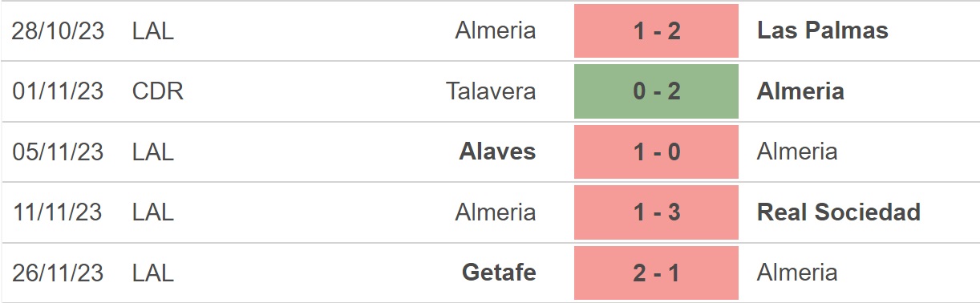Open the Getafe 2 - 1 score box
Viewport: 980px width, 303px height.
click(656, 273)
